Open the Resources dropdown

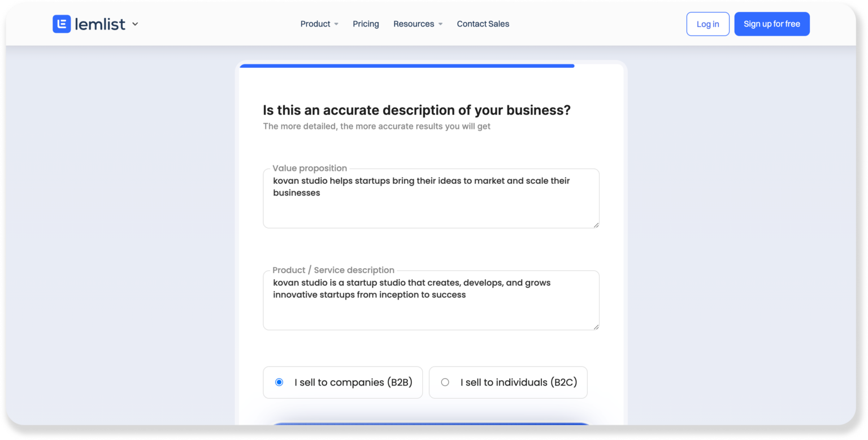point(414,24)
